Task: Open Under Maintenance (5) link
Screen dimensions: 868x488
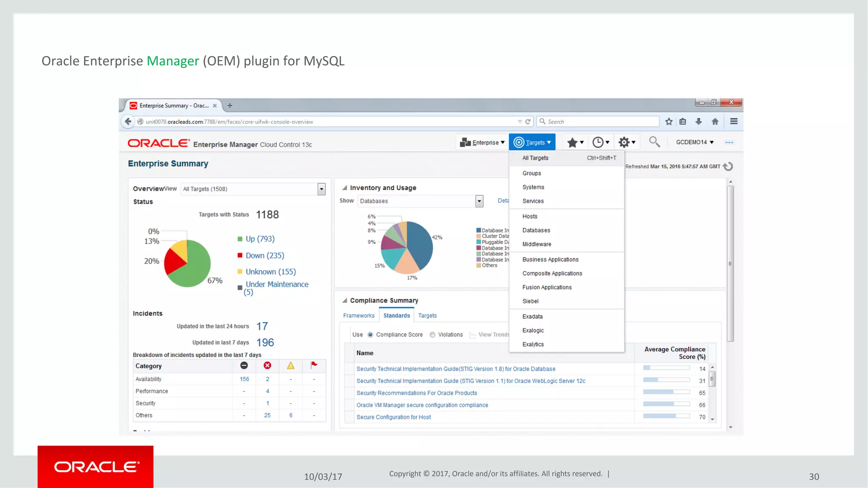Action: pyautogui.click(x=276, y=288)
